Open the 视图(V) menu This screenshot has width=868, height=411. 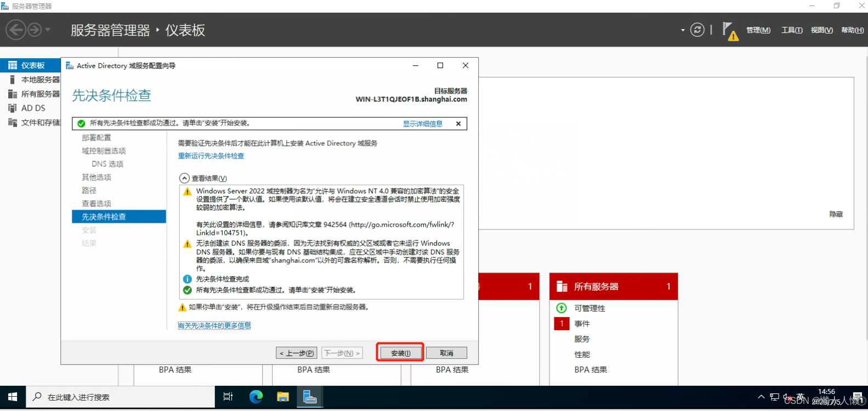point(821,30)
